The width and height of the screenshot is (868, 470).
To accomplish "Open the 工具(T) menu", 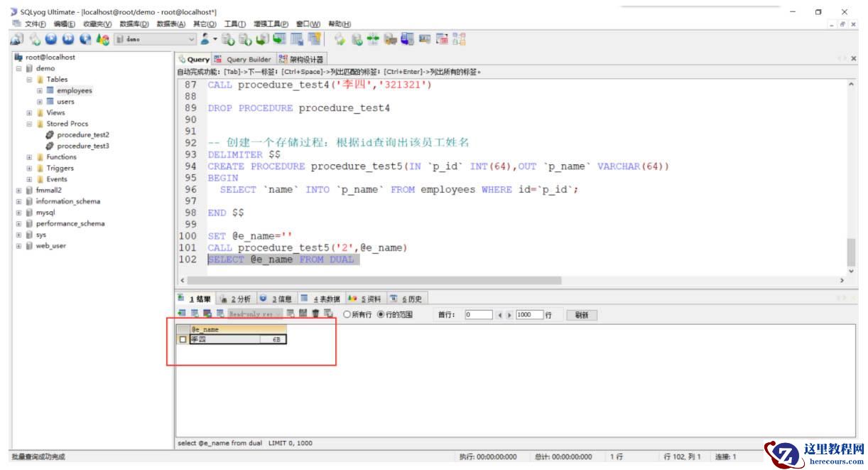I will click(x=234, y=24).
